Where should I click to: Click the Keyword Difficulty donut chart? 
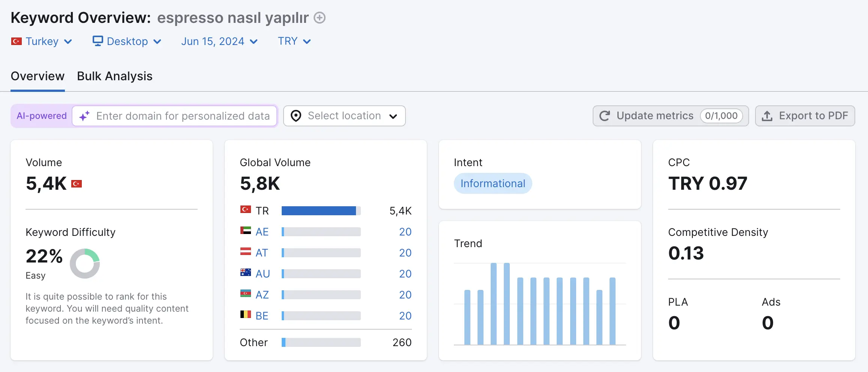point(85,264)
